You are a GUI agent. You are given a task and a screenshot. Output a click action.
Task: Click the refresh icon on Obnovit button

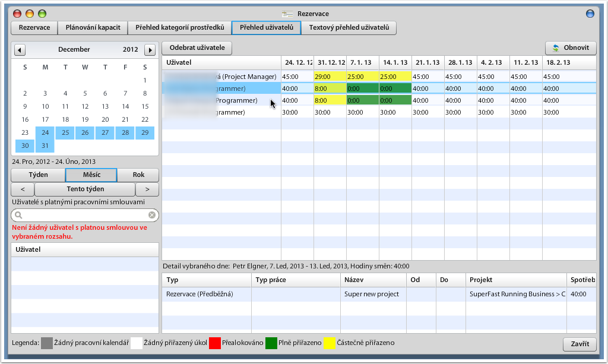(556, 48)
